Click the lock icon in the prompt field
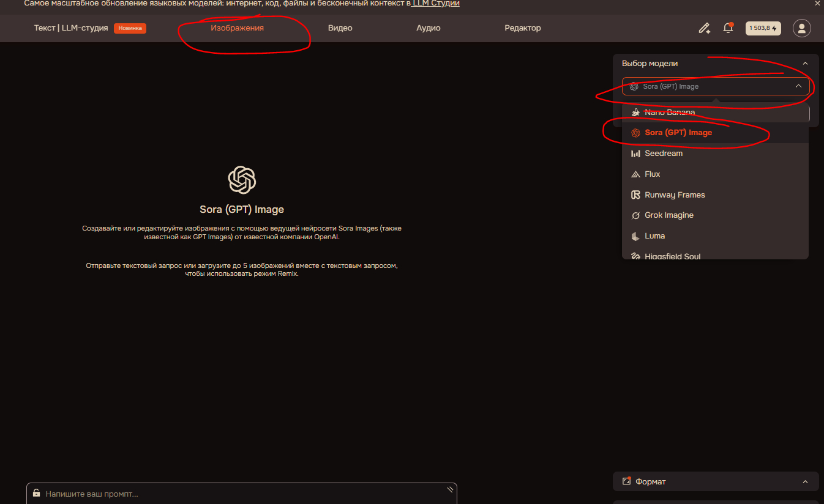Screen dimensions: 824x504 point(37,494)
